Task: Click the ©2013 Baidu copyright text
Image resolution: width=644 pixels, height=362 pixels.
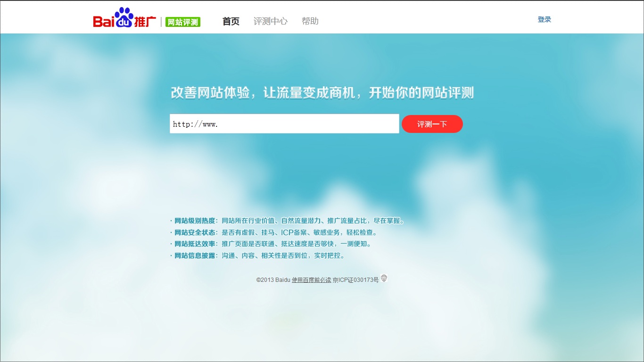Action: pos(273,280)
